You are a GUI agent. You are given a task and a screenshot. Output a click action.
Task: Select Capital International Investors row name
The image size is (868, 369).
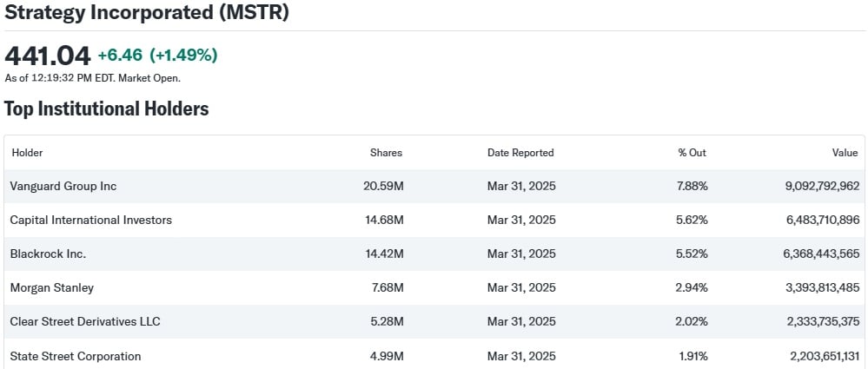tap(91, 220)
